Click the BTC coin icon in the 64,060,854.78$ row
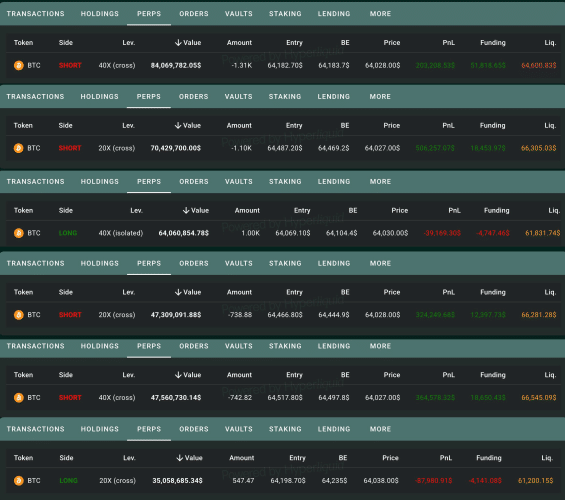This screenshot has width=565, height=500. (x=19, y=233)
